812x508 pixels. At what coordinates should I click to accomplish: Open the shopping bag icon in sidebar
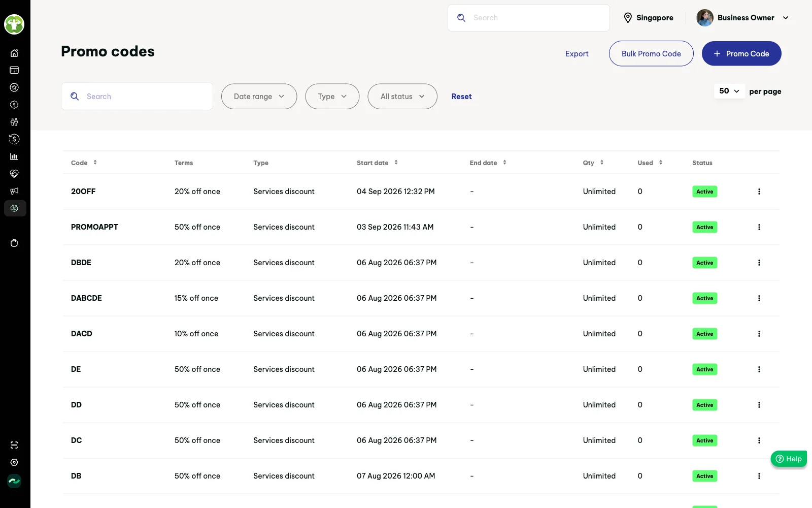[x=14, y=243]
